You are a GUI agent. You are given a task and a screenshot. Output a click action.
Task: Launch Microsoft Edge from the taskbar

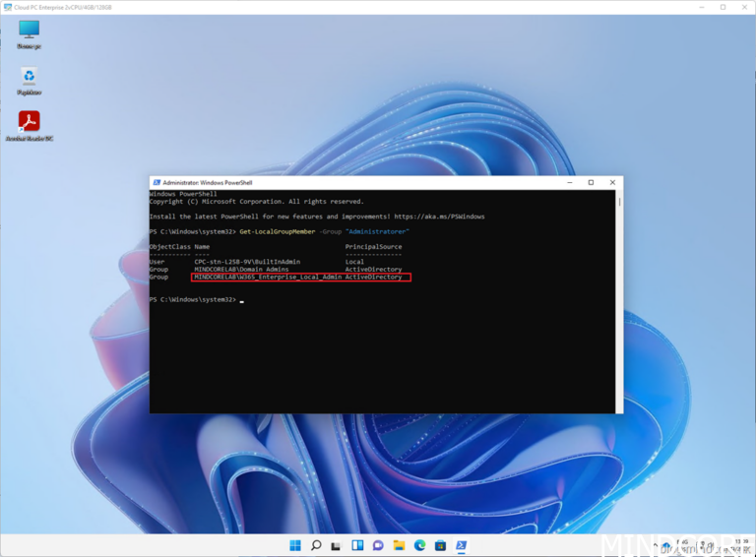[x=419, y=545]
